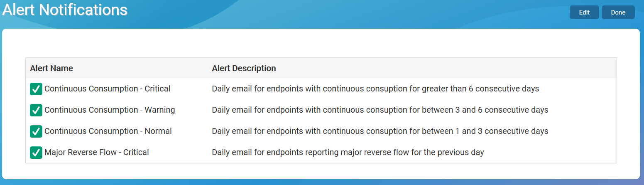Uncheck Major Reverse Flow - Critical checkbox
644x185 pixels.
click(x=36, y=153)
